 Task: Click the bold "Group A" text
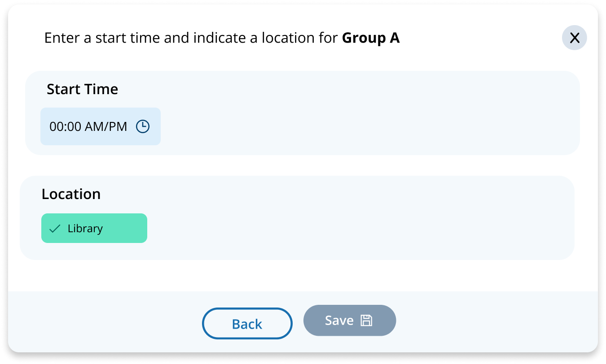[x=370, y=38]
